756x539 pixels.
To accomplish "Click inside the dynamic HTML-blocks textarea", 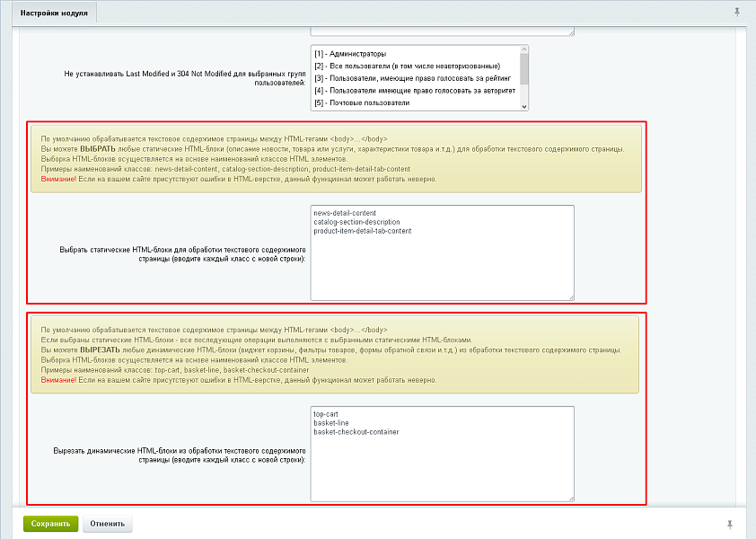I will tap(442, 467).
